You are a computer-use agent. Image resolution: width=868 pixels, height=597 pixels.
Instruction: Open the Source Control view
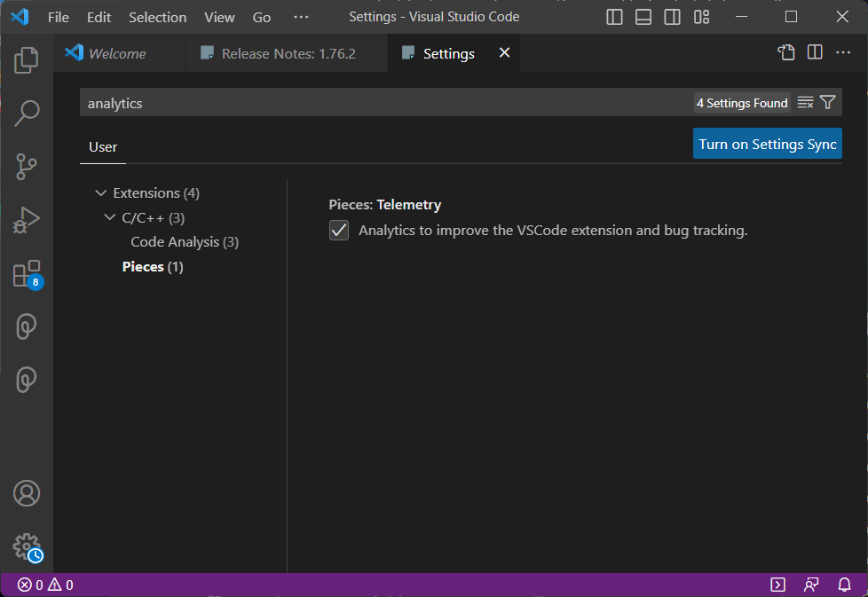[27, 166]
